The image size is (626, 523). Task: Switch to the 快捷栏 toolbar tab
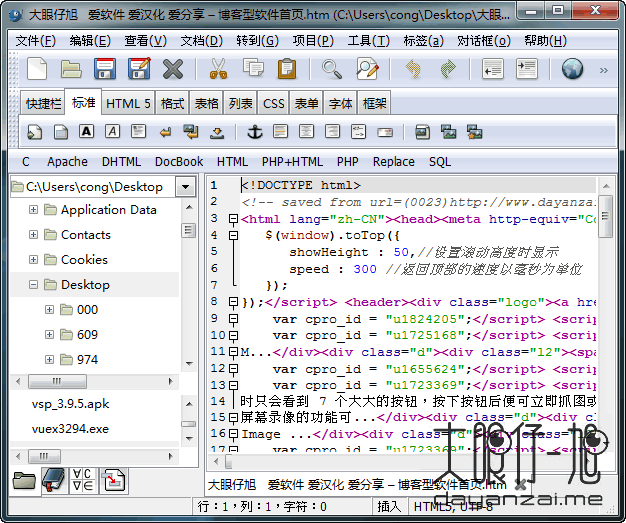click(43, 103)
